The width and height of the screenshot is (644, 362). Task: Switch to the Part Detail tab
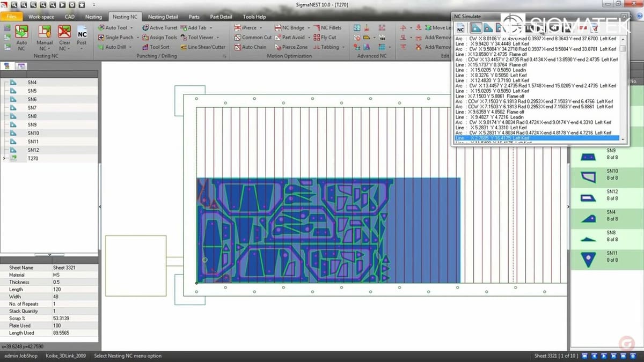tap(221, 17)
